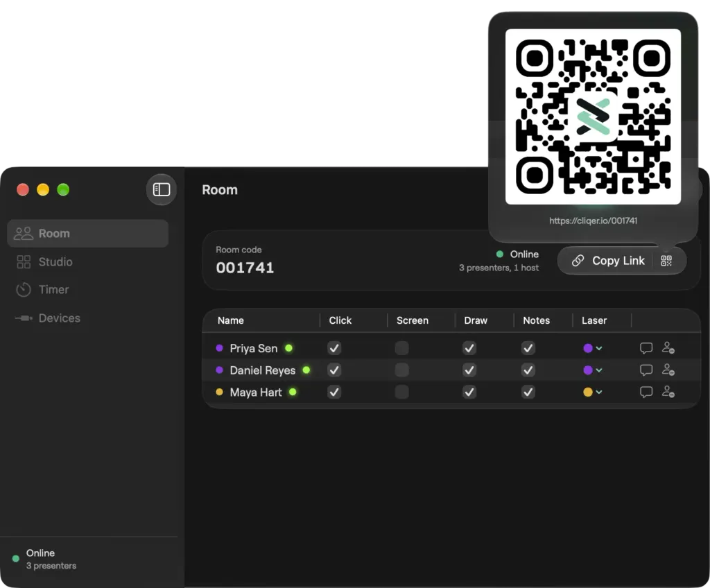The width and height of the screenshot is (710, 588).
Task: Expand laser color chevron for Daniel Reyes
Action: 599,370
